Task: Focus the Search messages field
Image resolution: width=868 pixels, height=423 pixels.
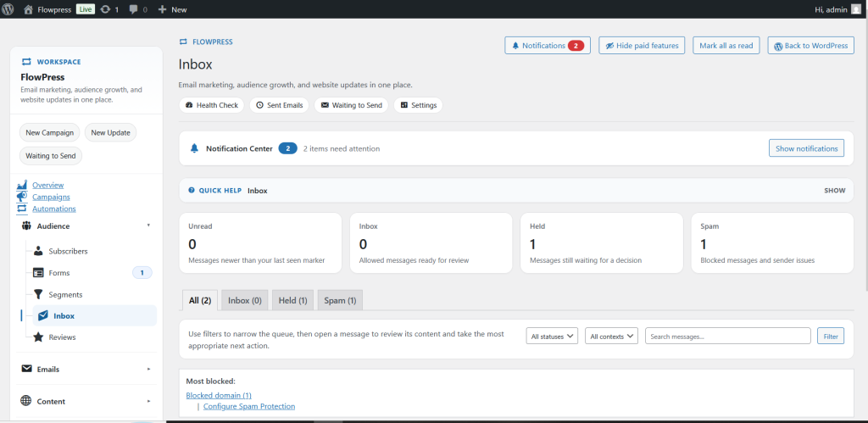Action: [x=728, y=336]
